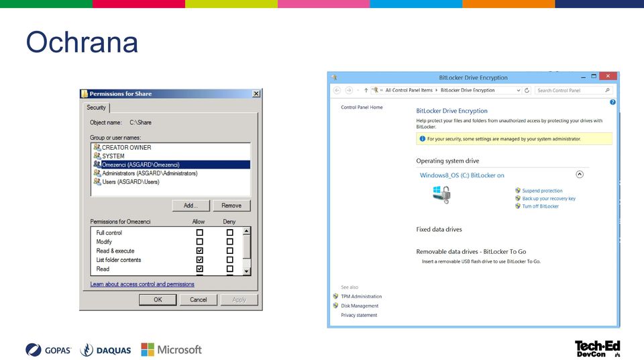Select the Security tab
Image resolution: width=644 pixels, height=360 pixels.
[96, 107]
